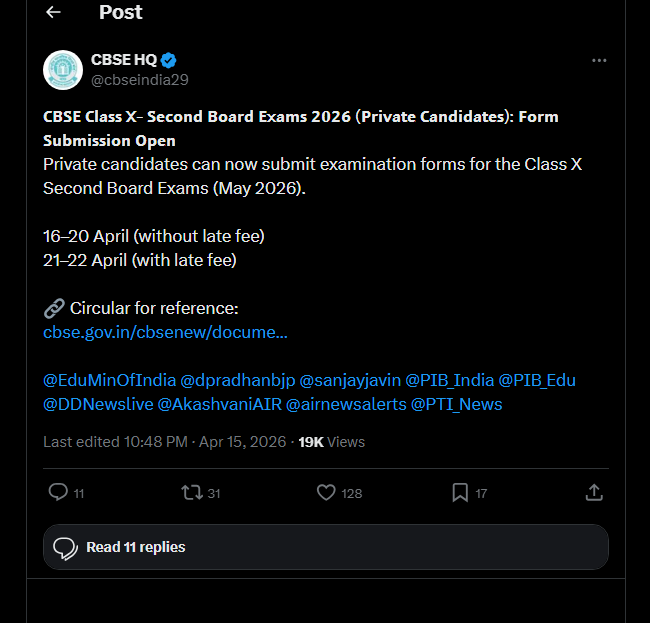Click the 19K Views count
The height and width of the screenshot is (623, 650).
(332, 441)
